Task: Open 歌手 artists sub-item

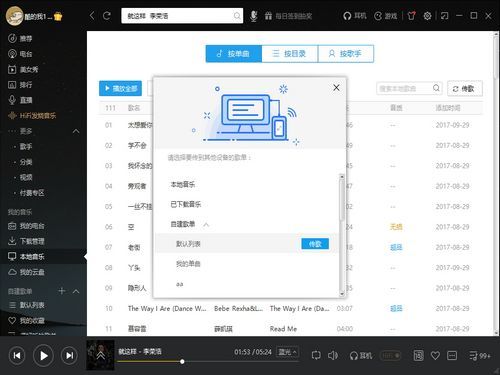Action: coord(26,146)
